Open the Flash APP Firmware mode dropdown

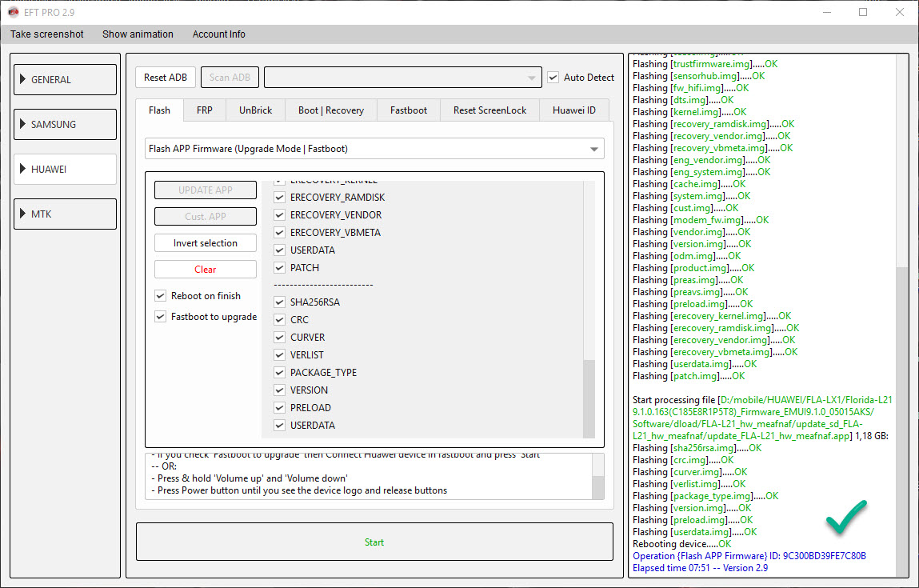(374, 149)
